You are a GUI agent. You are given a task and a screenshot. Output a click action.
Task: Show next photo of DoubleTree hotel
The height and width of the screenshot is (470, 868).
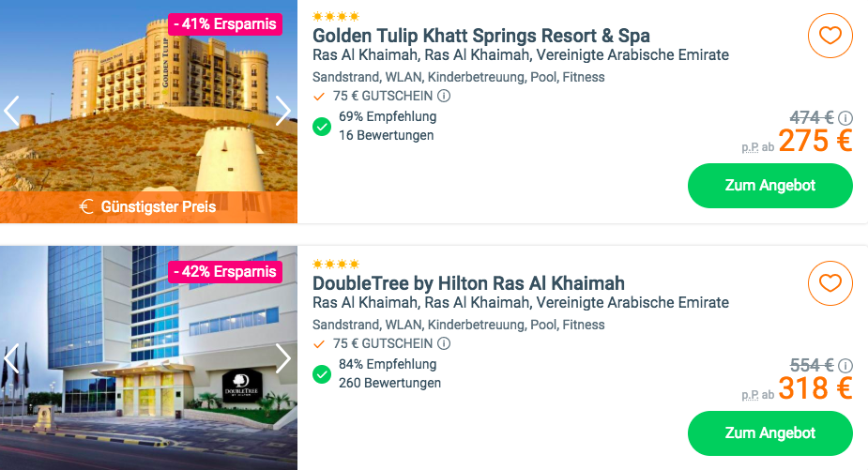(282, 358)
